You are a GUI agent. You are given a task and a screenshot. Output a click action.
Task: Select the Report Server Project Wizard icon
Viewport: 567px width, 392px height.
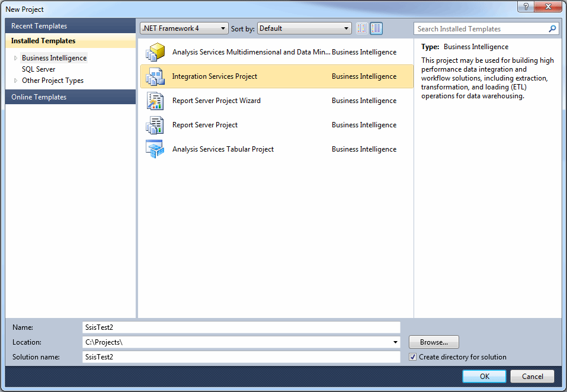coord(155,100)
